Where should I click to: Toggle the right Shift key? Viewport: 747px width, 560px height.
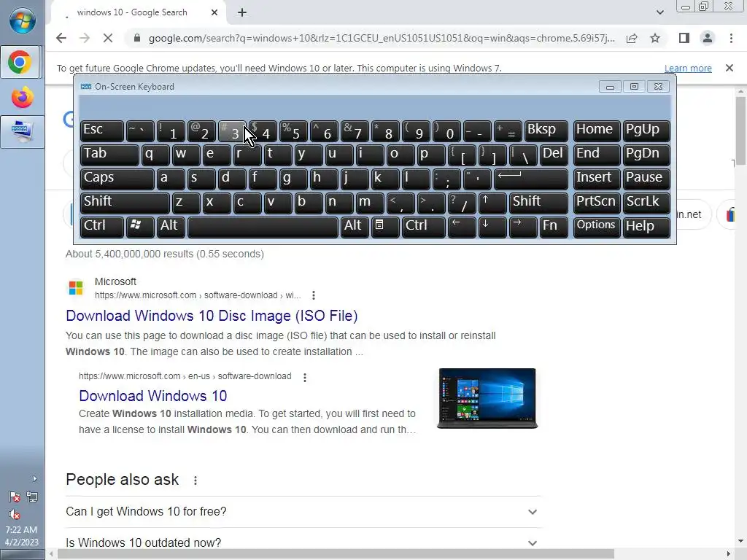coord(539,203)
